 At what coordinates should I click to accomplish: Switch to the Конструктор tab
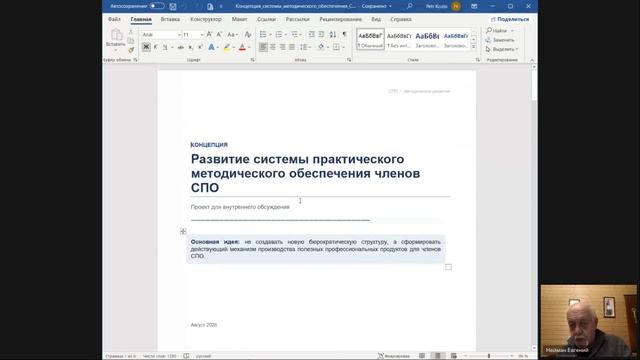point(206,19)
